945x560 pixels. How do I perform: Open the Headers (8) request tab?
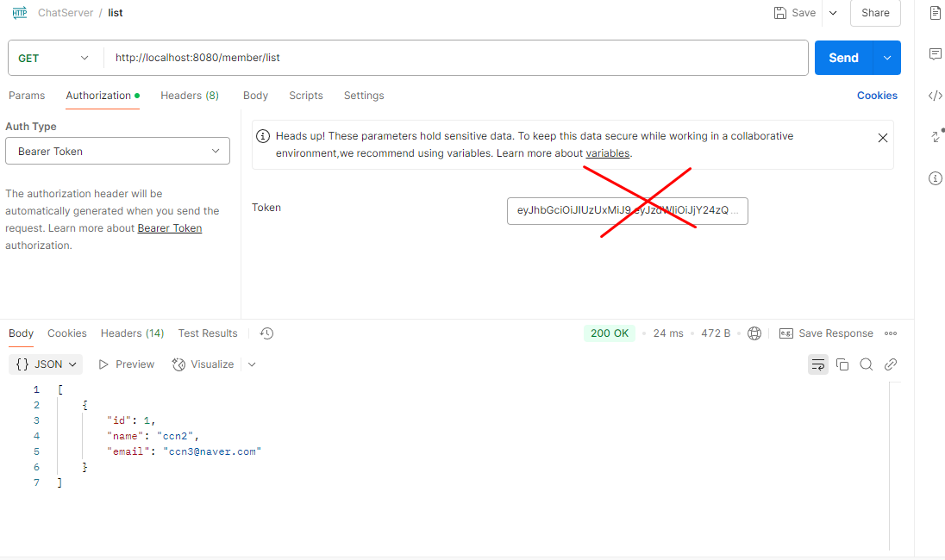coord(190,96)
